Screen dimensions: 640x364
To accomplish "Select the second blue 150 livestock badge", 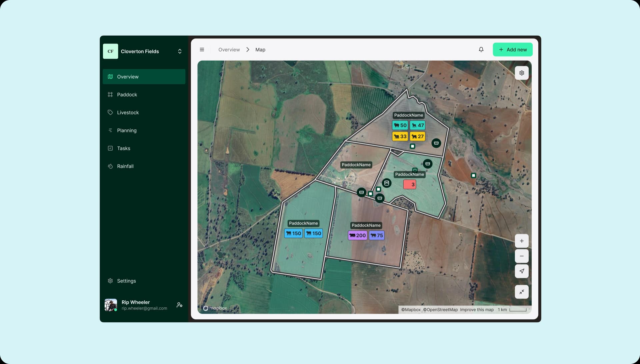I will 313,233.
